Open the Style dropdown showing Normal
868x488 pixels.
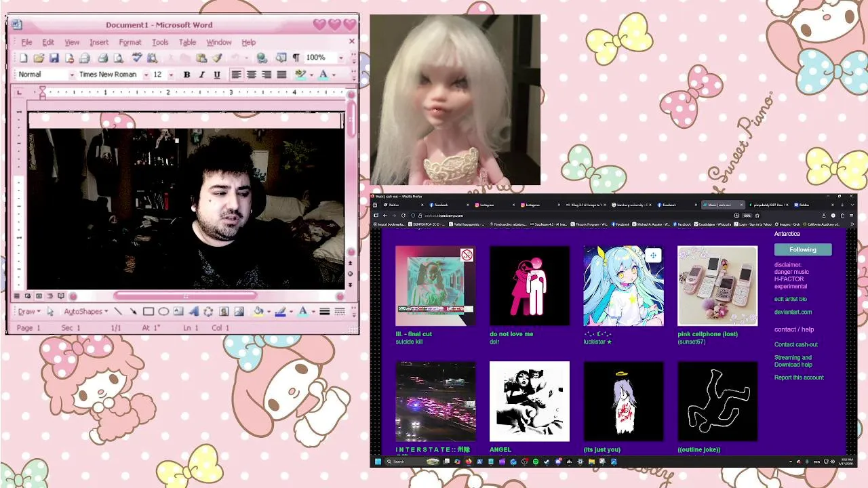pyautogui.click(x=72, y=75)
